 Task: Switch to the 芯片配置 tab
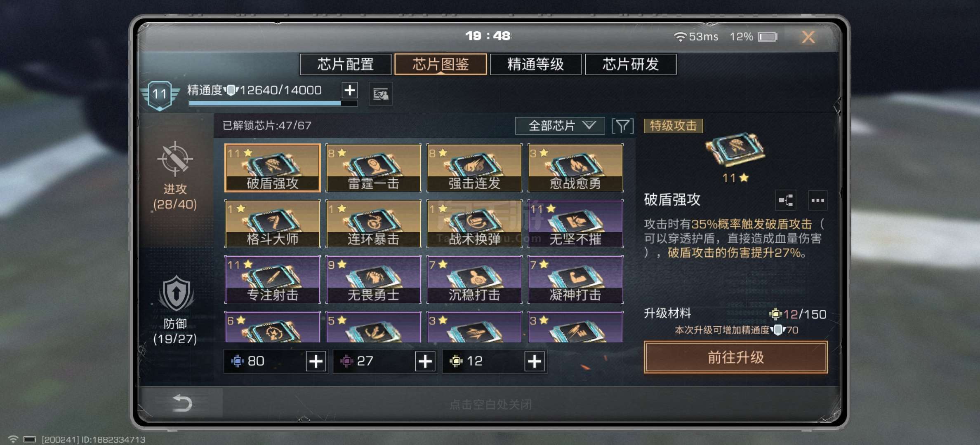(345, 64)
